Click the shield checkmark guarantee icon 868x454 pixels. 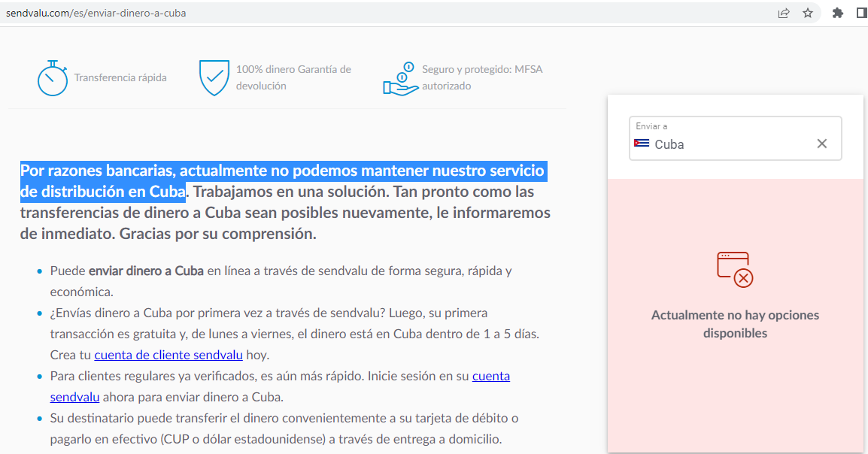click(x=214, y=77)
